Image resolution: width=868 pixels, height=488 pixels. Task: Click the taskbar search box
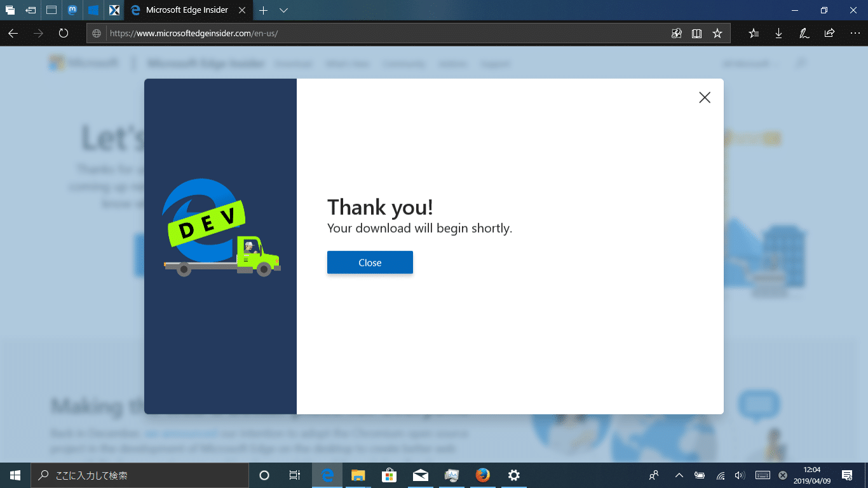point(140,475)
